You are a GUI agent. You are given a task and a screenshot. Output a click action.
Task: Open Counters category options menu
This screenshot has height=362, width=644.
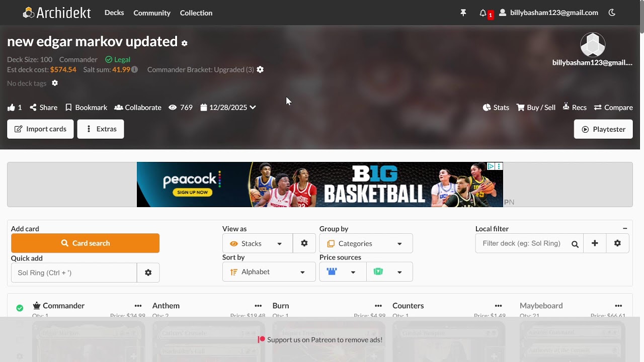point(498,306)
